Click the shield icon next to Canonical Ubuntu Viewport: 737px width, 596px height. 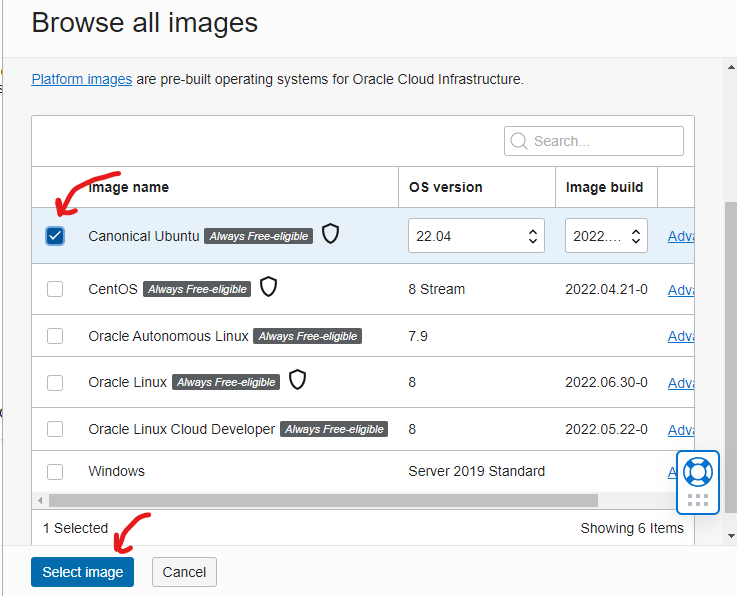pos(330,234)
